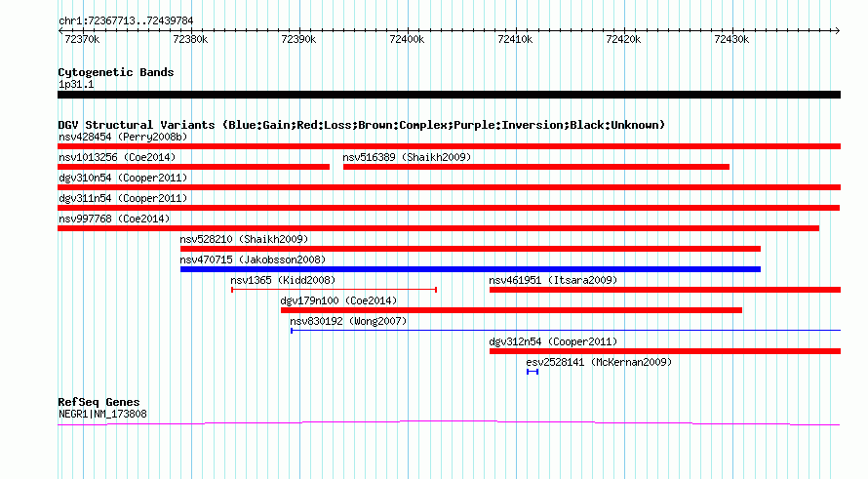Viewport: 868px width, 479px height.
Task: Click the esv2528141 (McKernan2009) label
Action: [599, 362]
